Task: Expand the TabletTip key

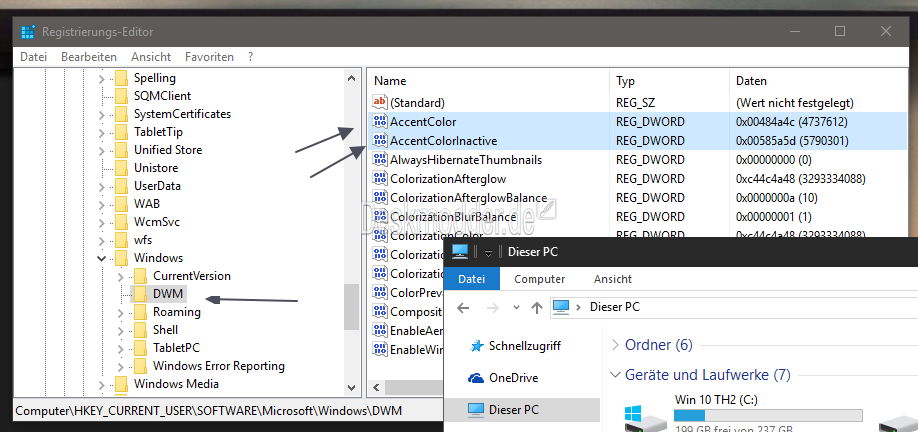Action: tap(102, 132)
